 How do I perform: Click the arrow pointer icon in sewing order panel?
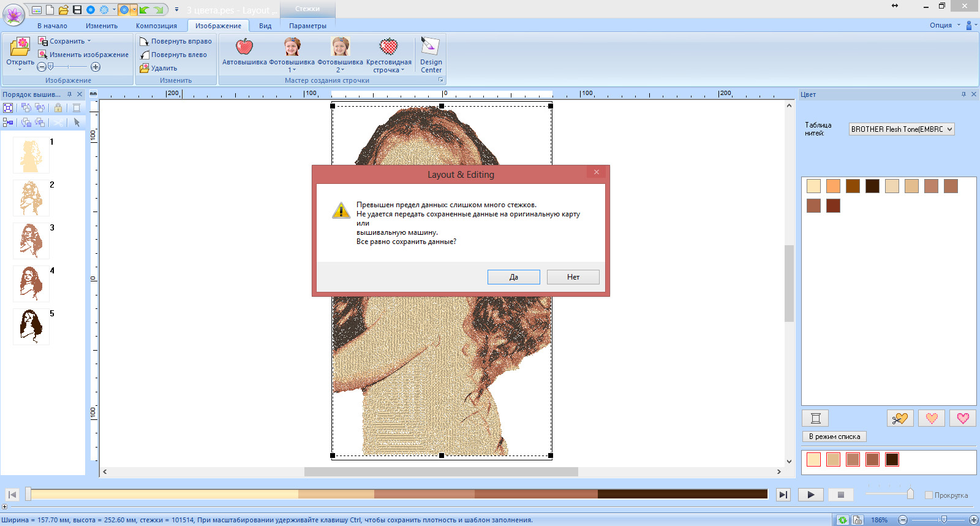pyautogui.click(x=77, y=123)
